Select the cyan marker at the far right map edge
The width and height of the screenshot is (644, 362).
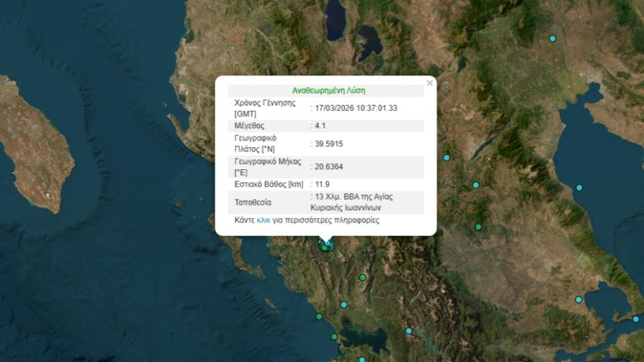click(636, 318)
